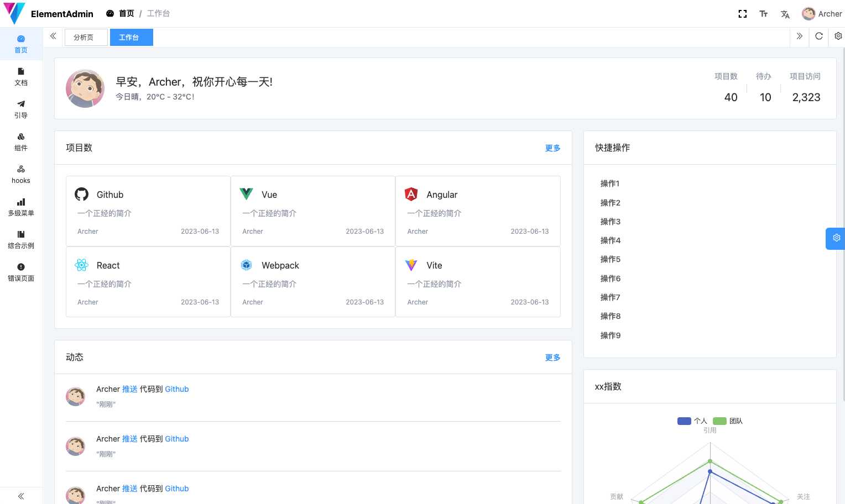Open 首页 in the sidebar
Image resolution: width=845 pixels, height=504 pixels.
click(21, 44)
